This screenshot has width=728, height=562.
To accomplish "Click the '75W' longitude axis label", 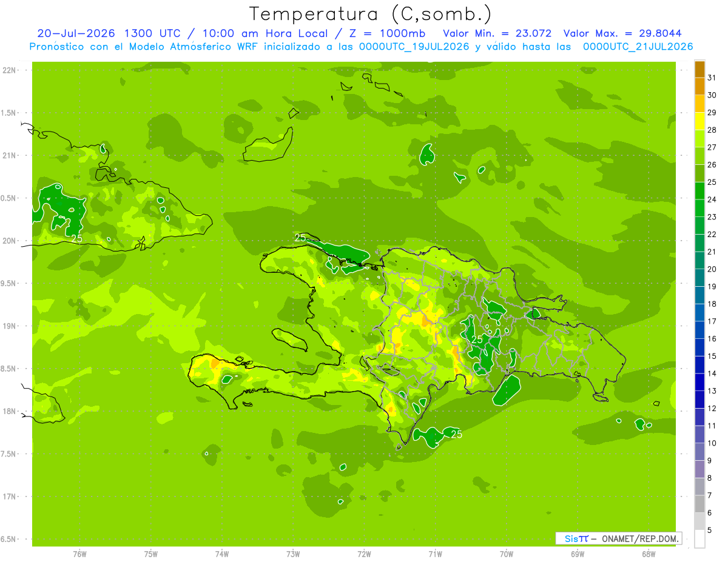I will coord(150,554).
